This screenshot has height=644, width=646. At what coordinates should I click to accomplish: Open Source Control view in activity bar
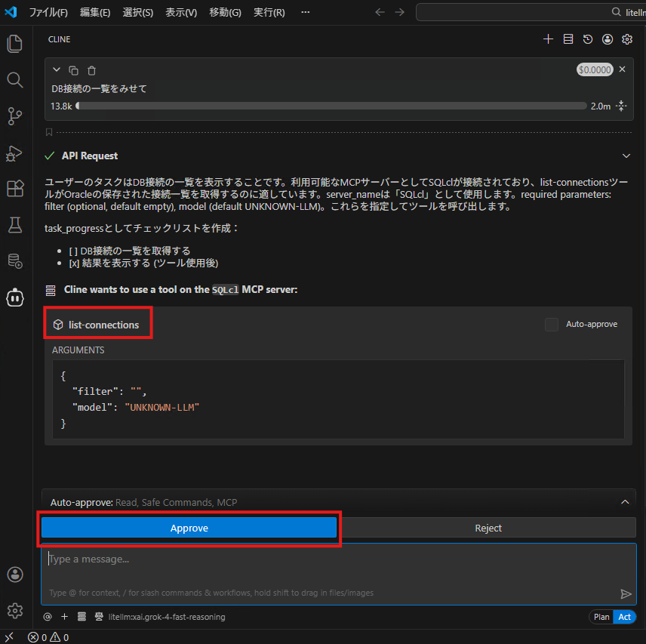click(15, 116)
